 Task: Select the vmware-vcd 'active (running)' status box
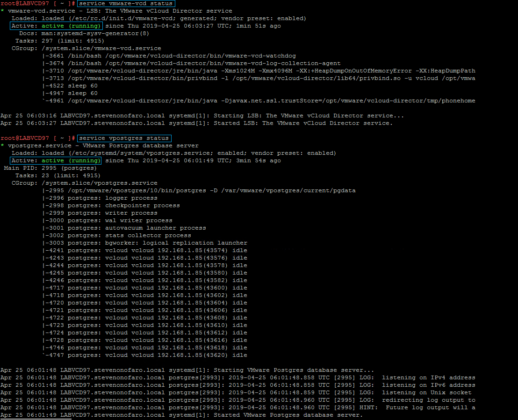(x=56, y=26)
